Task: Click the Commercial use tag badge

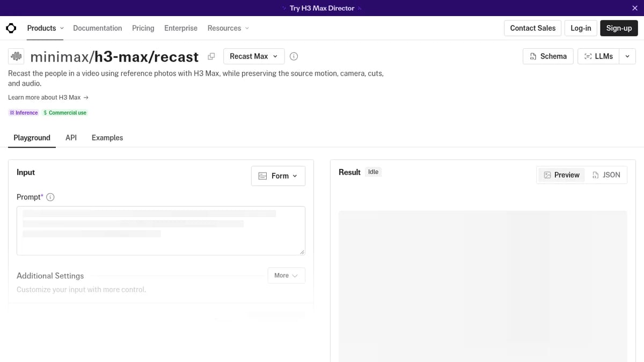Action: pyautogui.click(x=65, y=113)
